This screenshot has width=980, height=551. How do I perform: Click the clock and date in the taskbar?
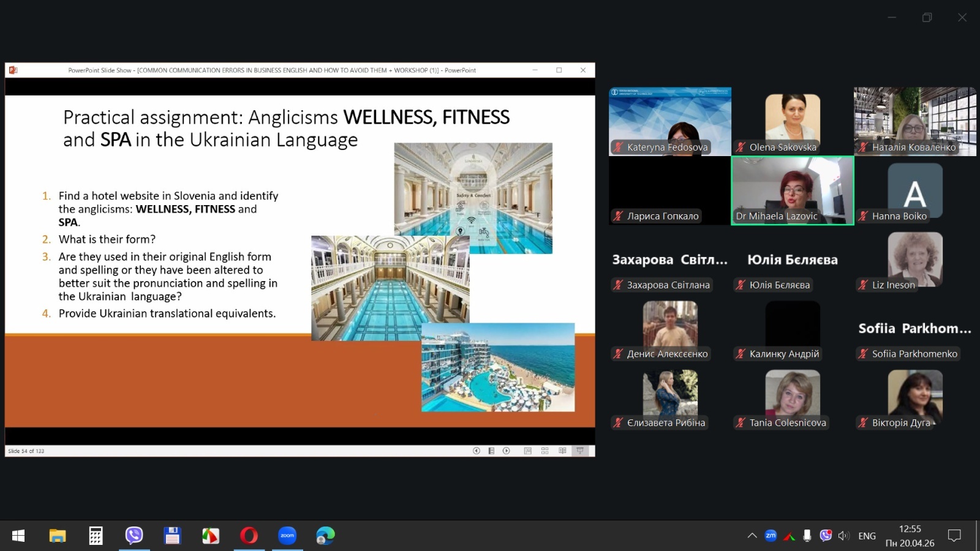910,536
